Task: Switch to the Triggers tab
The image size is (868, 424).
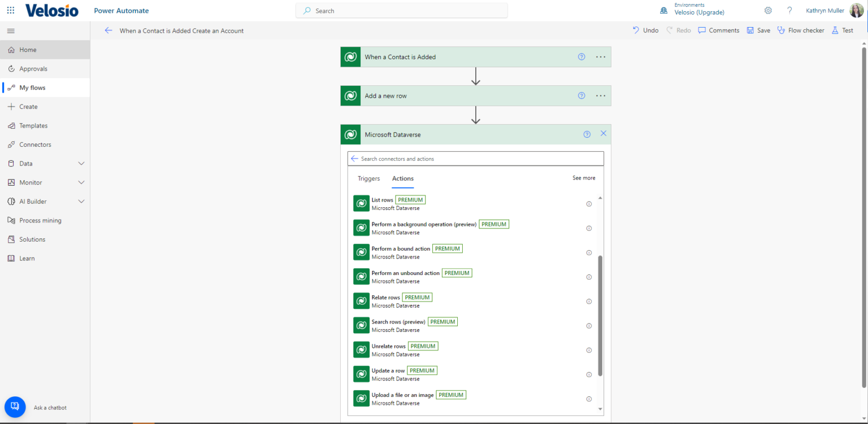Action: (x=368, y=178)
